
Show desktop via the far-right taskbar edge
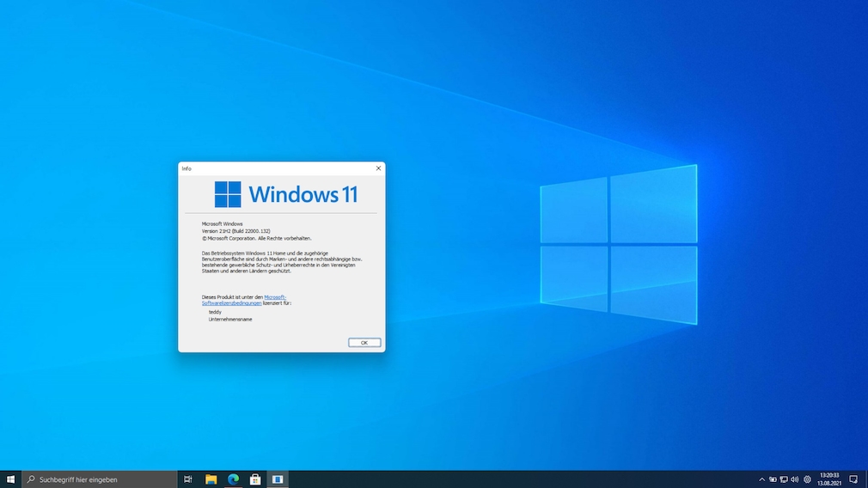coord(866,479)
